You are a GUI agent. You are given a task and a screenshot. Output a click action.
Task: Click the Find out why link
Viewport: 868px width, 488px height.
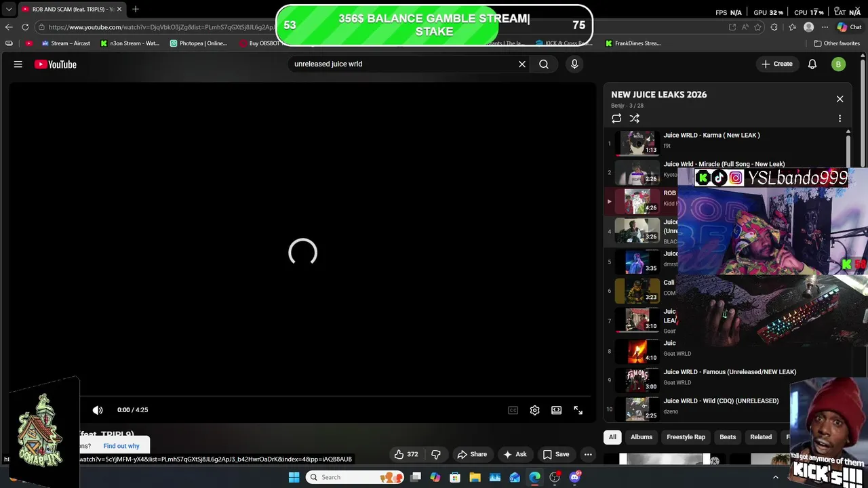pos(121,446)
